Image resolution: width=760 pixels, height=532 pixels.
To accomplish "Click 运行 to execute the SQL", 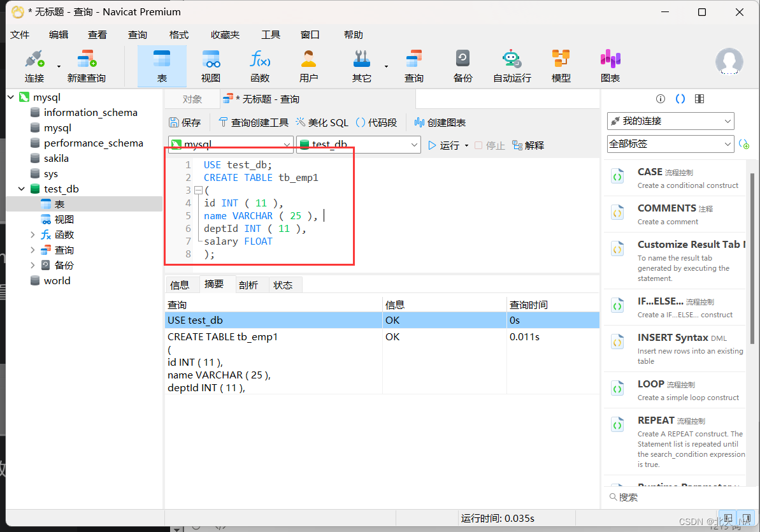I will point(448,145).
